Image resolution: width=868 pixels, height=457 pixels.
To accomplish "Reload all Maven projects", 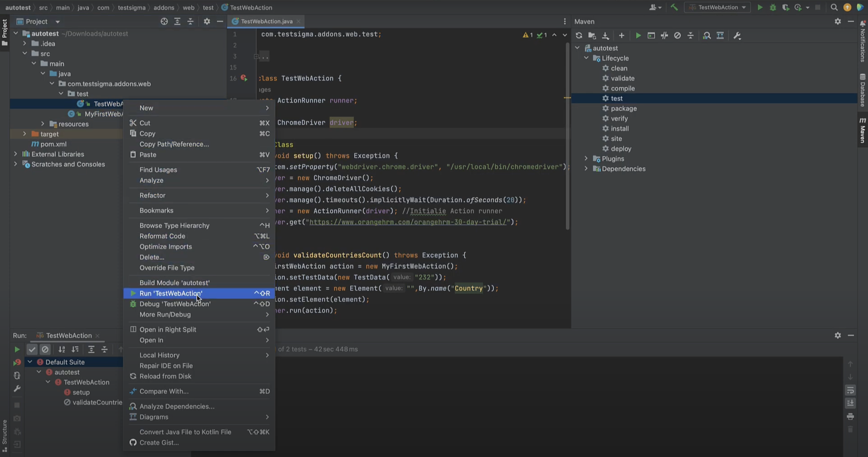I will [x=578, y=36].
